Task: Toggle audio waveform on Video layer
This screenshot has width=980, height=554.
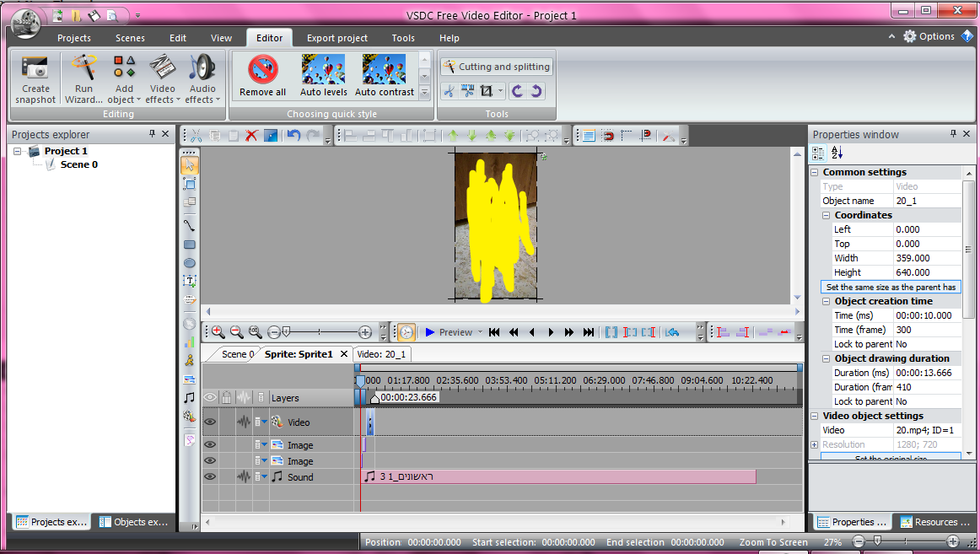Action: click(x=244, y=422)
